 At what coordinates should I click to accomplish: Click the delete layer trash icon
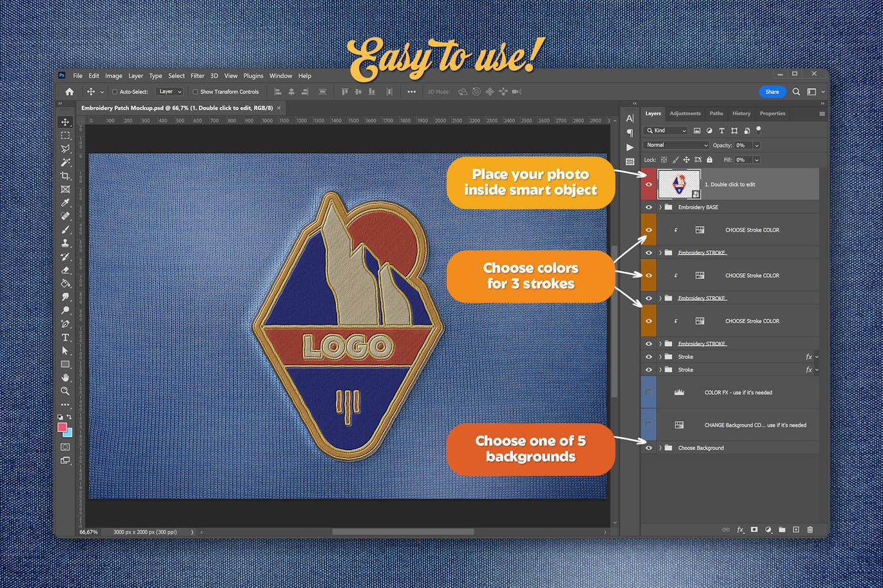(x=810, y=529)
